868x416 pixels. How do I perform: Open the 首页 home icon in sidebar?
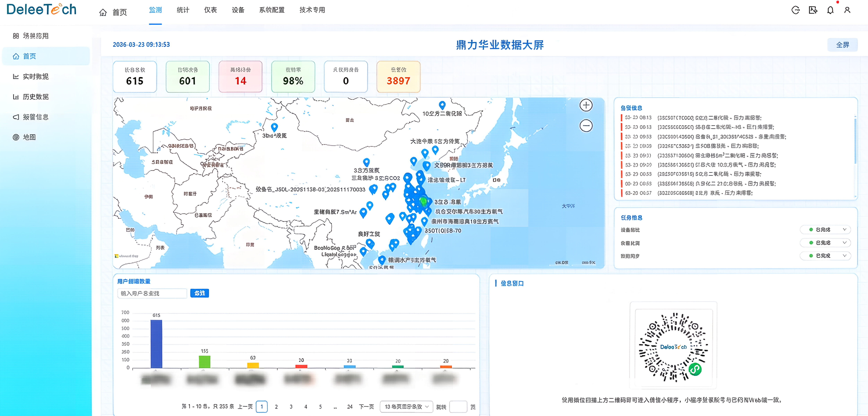16,56
